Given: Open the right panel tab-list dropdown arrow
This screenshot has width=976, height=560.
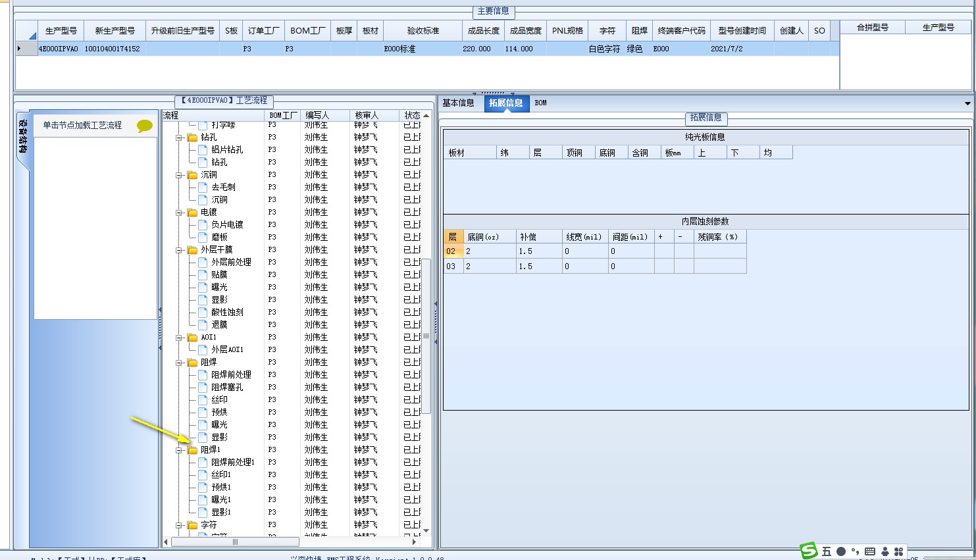Looking at the screenshot, I should [967, 103].
